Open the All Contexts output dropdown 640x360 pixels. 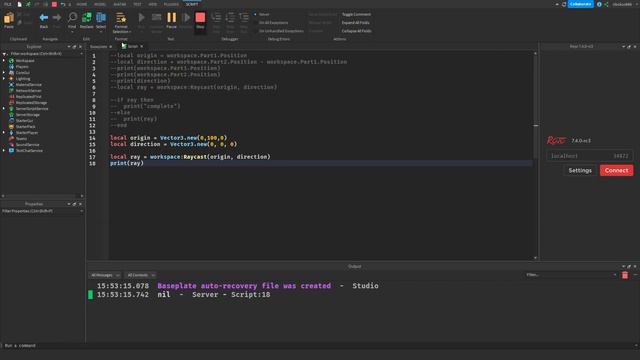point(141,275)
